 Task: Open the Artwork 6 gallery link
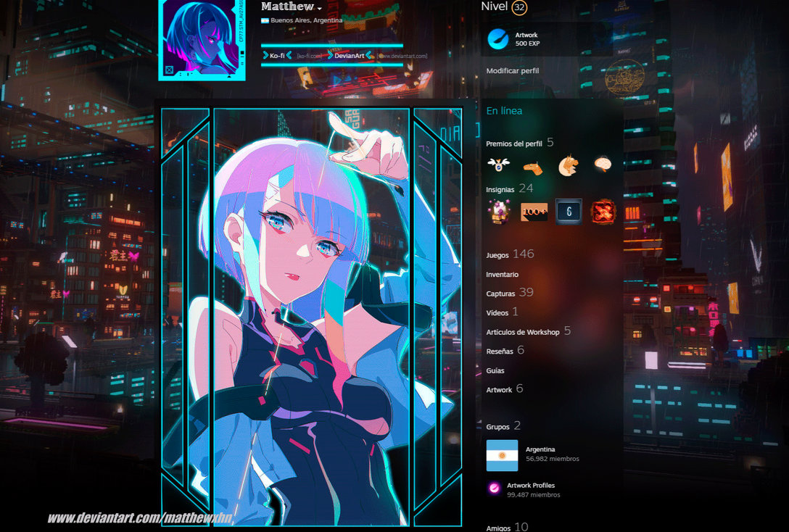[x=504, y=389]
